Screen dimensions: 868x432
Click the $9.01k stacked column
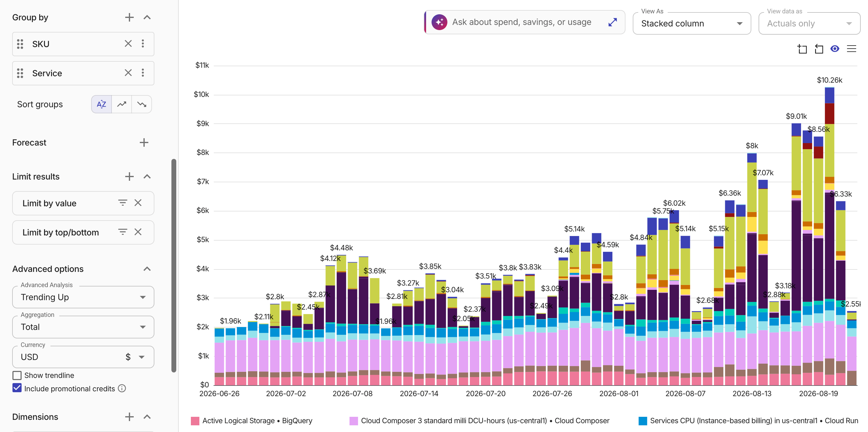[796, 255]
